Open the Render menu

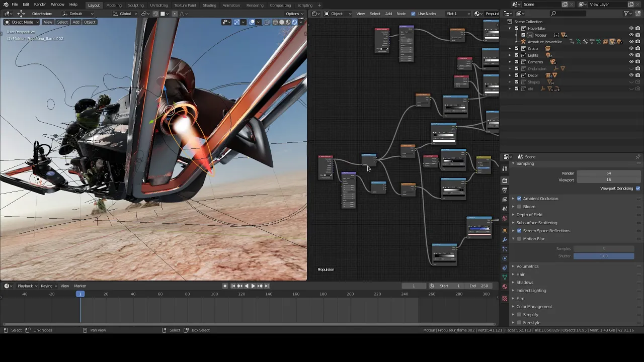point(40,5)
